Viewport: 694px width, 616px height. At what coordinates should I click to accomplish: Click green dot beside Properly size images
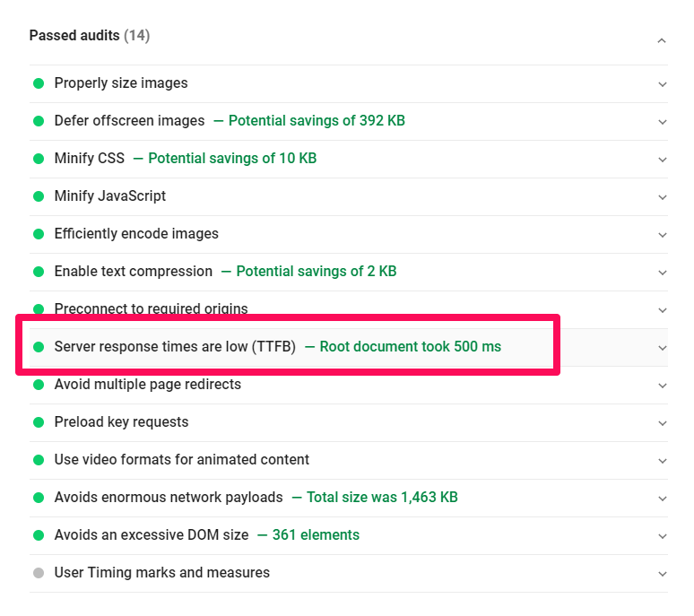pos(39,83)
